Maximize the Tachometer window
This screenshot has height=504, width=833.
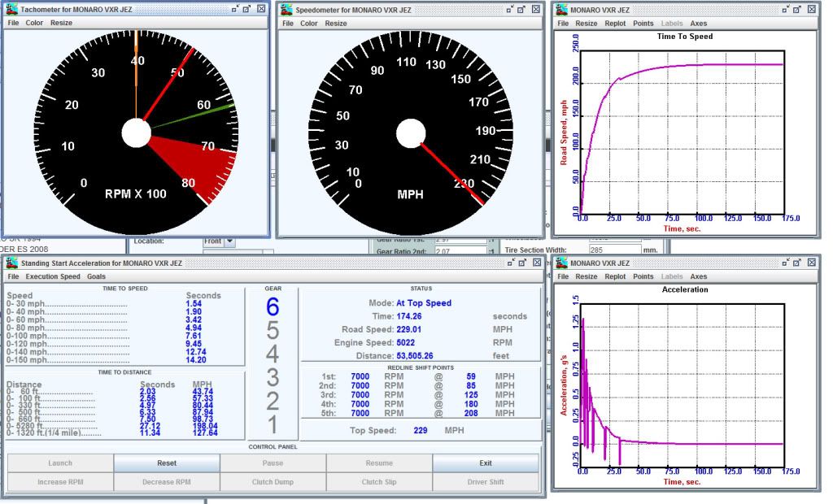pyautogui.click(x=247, y=9)
